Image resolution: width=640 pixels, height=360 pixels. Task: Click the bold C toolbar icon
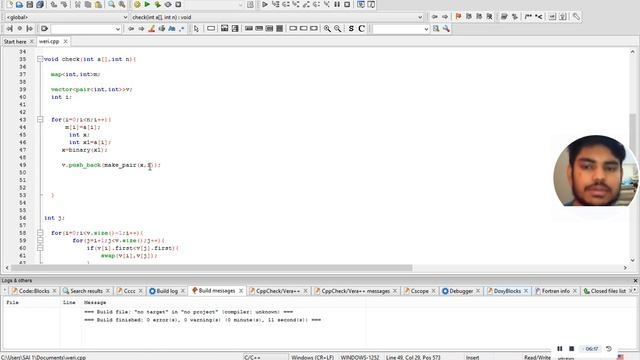pos(361,29)
